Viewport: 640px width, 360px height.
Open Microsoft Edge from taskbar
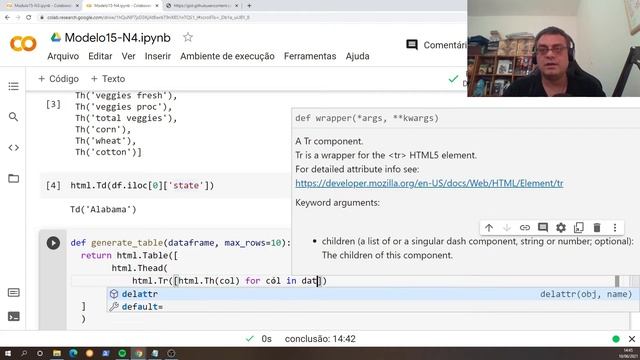click(73, 353)
